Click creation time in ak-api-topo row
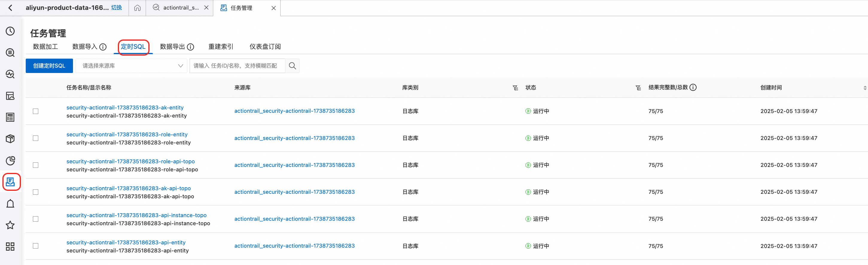Image resolution: width=868 pixels, height=265 pixels. pos(789,192)
